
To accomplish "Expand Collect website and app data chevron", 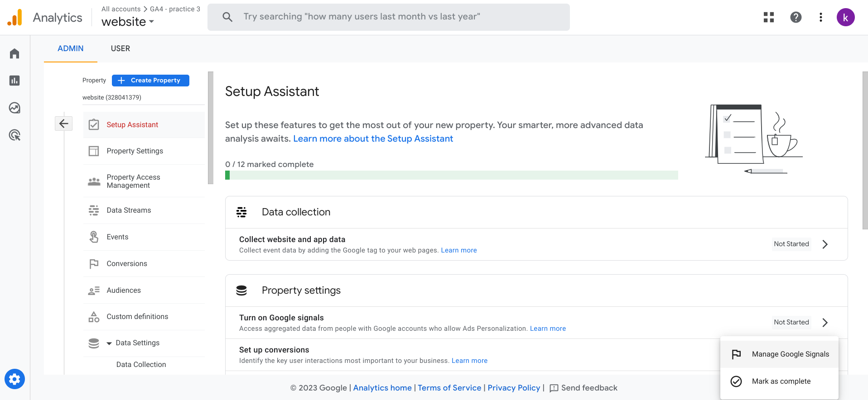I will [x=825, y=244].
